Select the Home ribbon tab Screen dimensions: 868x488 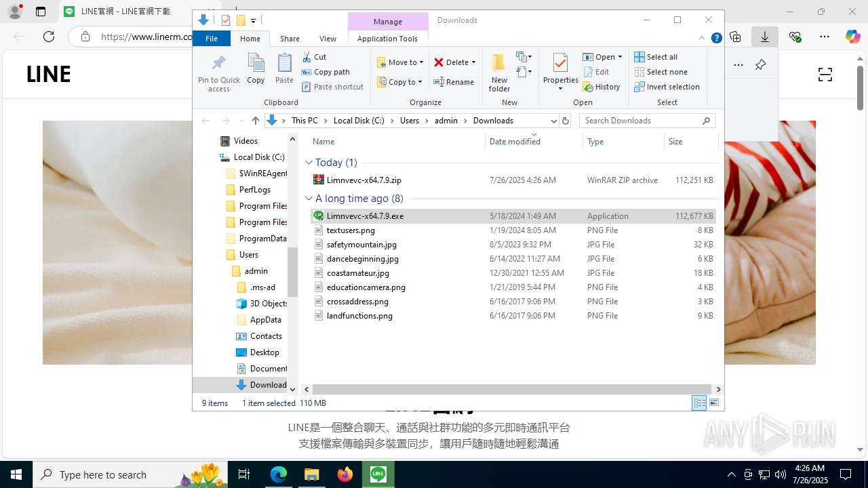(250, 39)
